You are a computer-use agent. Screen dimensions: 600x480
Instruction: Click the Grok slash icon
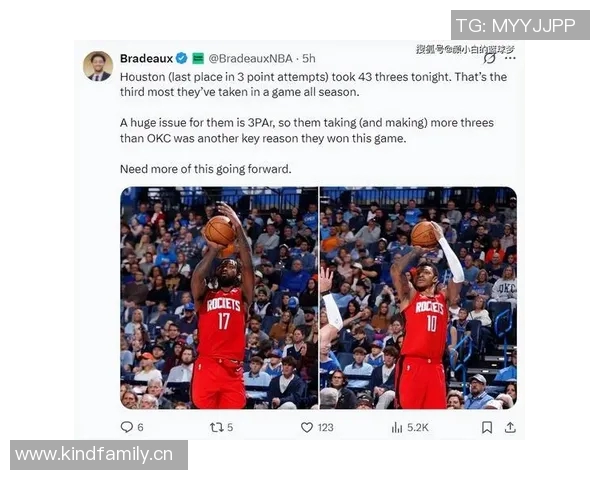(489, 58)
